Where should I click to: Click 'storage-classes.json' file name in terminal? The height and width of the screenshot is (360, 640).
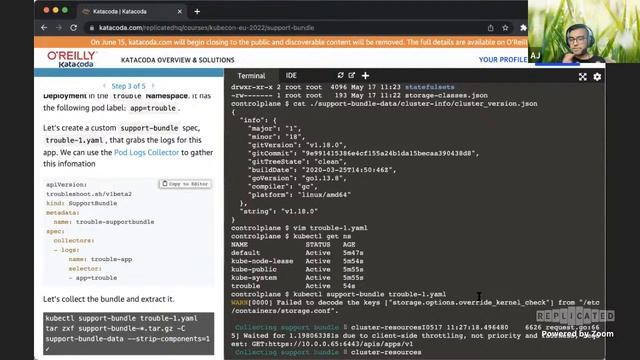click(446, 95)
